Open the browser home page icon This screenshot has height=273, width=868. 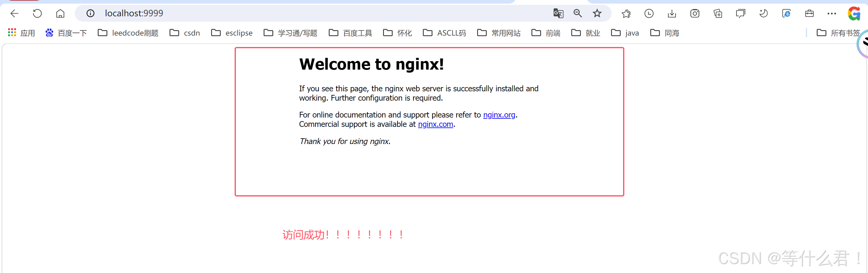(60, 14)
